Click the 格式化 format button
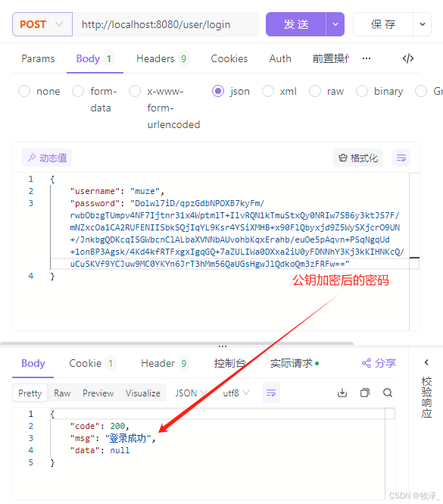 point(358,158)
